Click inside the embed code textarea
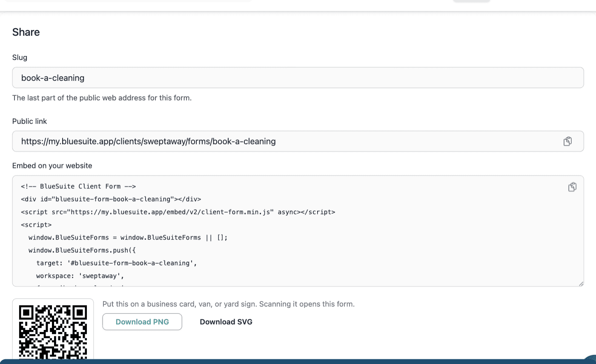 [298, 231]
